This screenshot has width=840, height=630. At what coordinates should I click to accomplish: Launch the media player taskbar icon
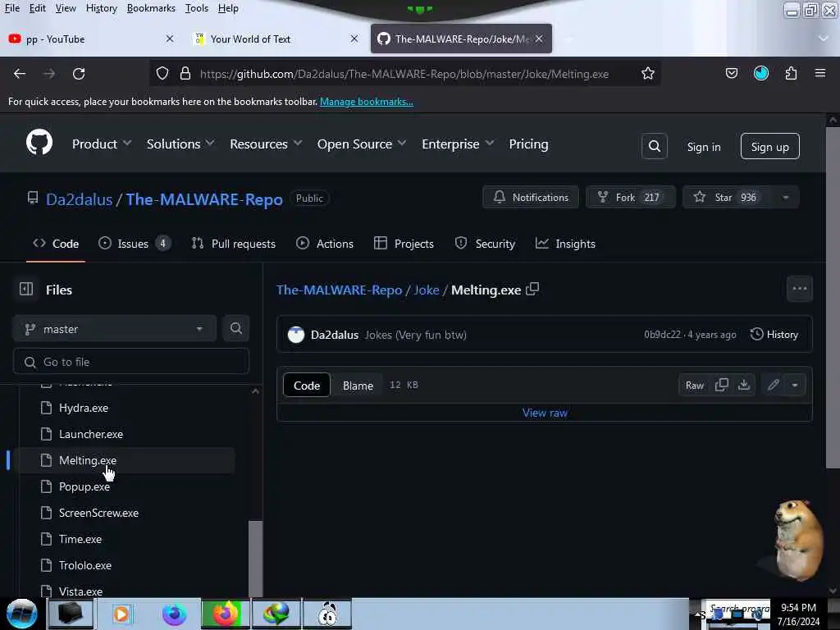click(121, 614)
